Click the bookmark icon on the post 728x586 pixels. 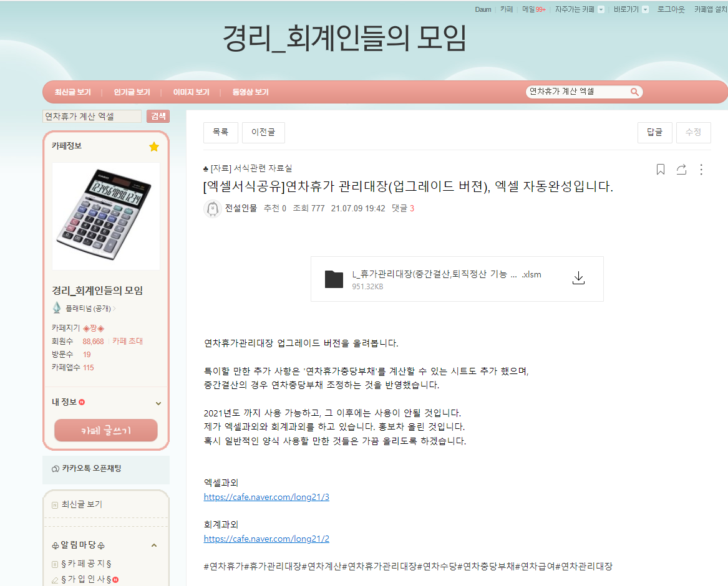[x=661, y=170]
